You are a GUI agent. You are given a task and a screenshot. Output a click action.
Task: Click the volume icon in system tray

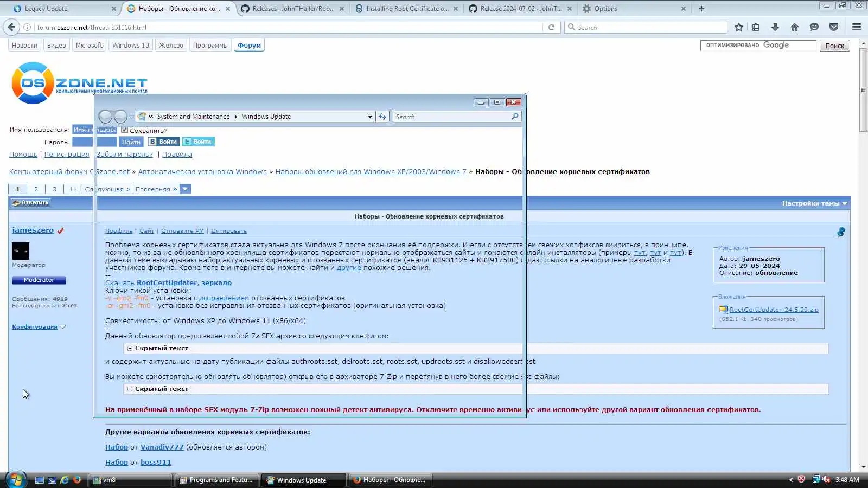826,479
